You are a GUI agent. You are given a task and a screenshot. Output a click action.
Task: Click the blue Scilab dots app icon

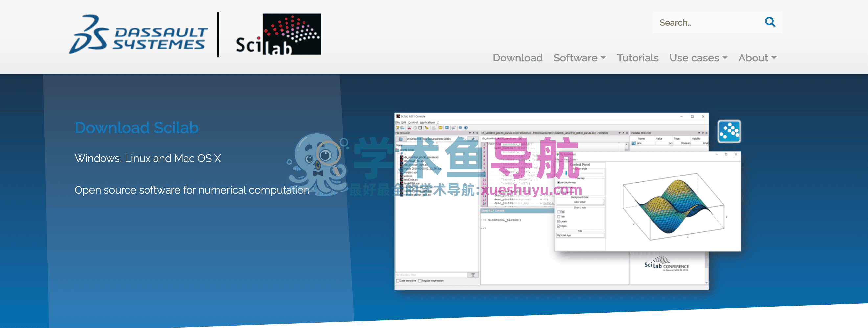pyautogui.click(x=728, y=131)
